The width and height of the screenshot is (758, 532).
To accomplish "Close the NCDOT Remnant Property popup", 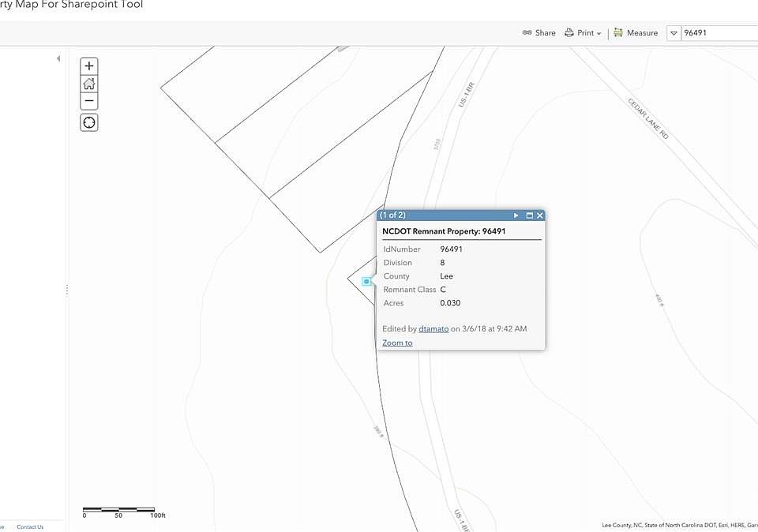I will (x=540, y=215).
